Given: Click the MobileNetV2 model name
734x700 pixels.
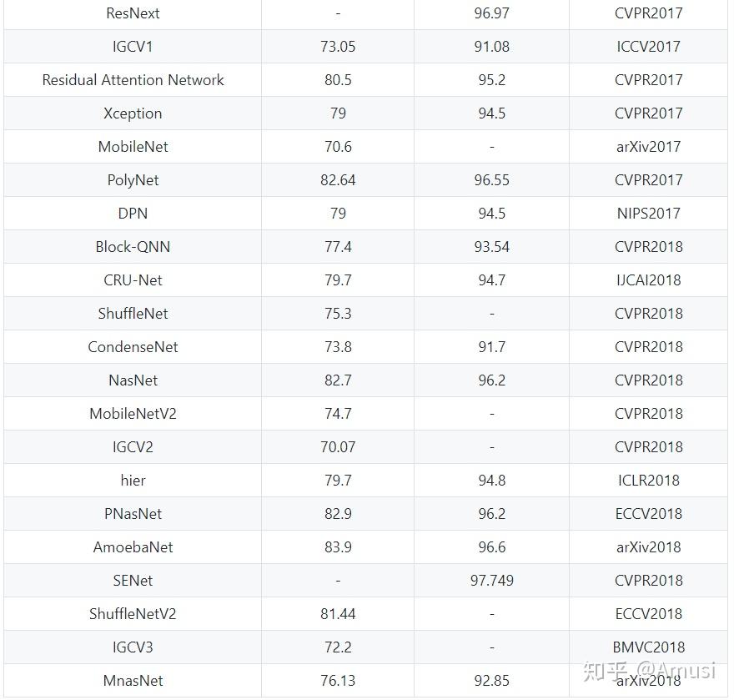Looking at the screenshot, I should click(133, 414).
